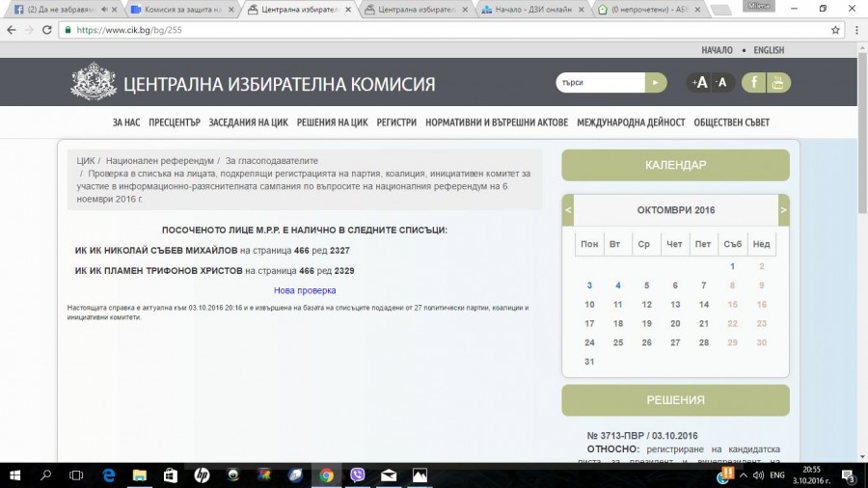The height and width of the screenshot is (488, 868).
Task: Open Viber from the taskbar
Action: point(357,474)
